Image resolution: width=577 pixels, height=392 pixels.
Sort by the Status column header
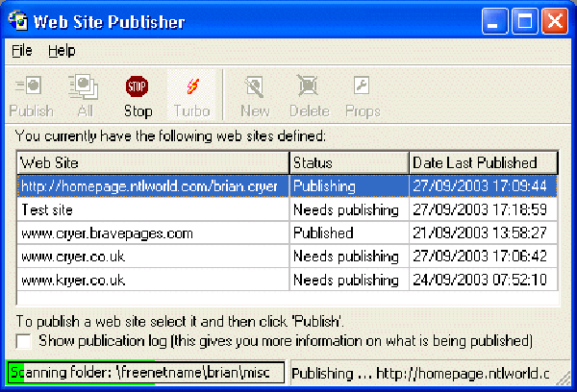click(x=349, y=162)
